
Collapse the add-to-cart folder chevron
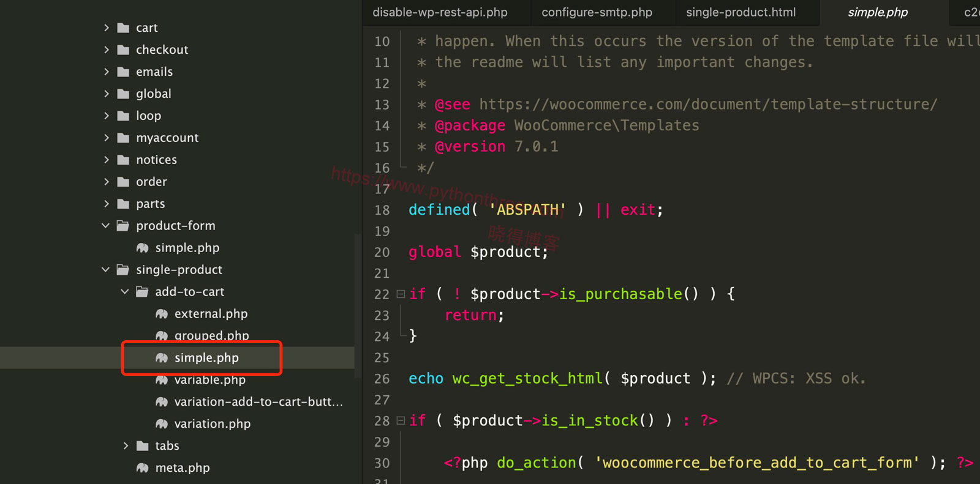125,292
